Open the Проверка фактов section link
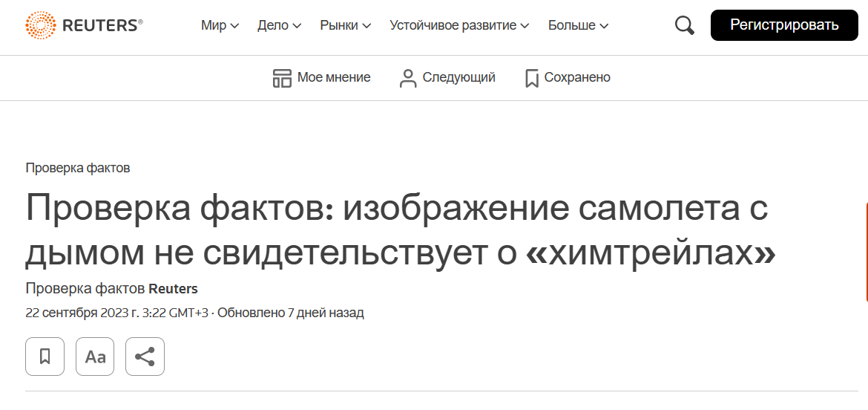Viewport: 868px width, 410px height. click(78, 168)
